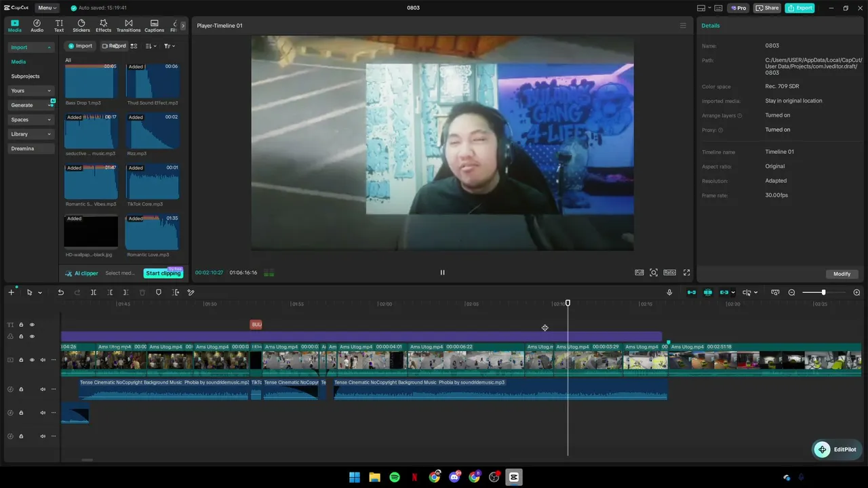Show more media category tabs
This screenshot has width=868, height=488.
(182, 26)
